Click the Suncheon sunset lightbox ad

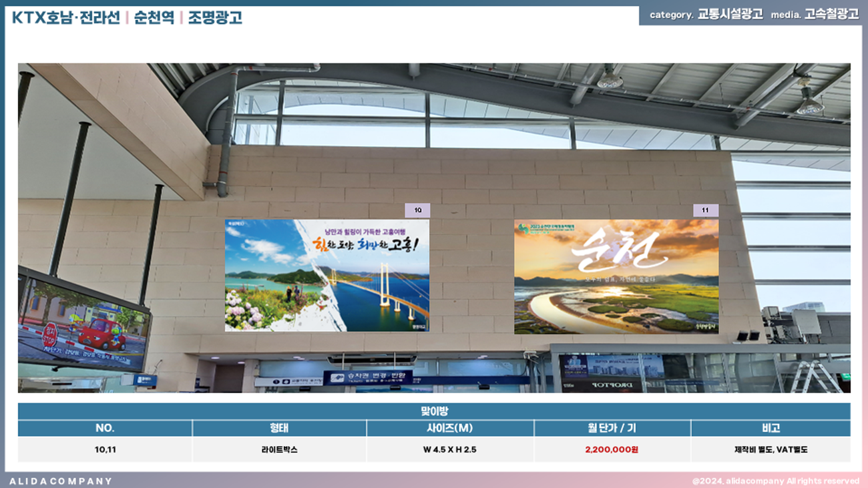(616, 276)
